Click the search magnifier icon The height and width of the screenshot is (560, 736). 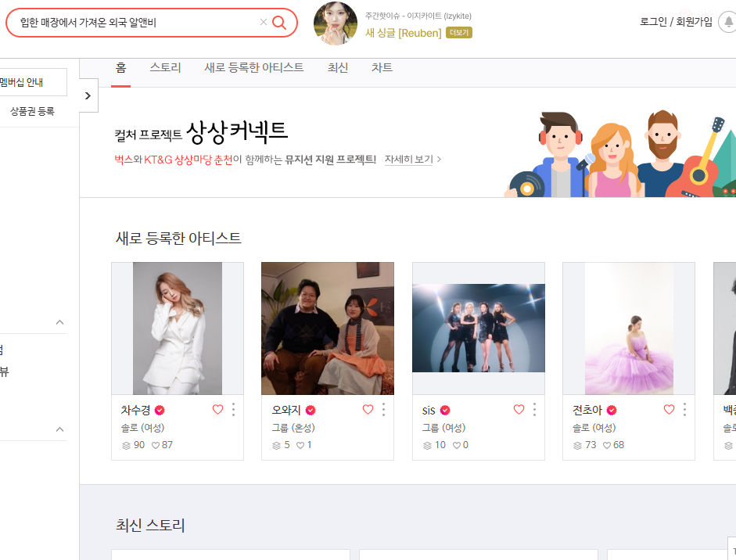(x=279, y=23)
